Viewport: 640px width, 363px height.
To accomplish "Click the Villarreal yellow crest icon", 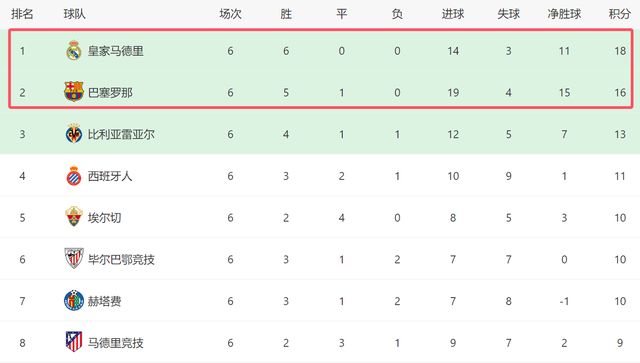I will tap(74, 134).
